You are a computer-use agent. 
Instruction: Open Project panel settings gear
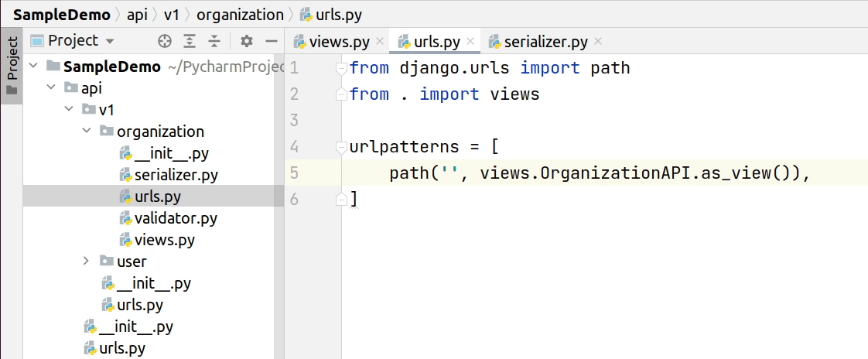point(247,41)
